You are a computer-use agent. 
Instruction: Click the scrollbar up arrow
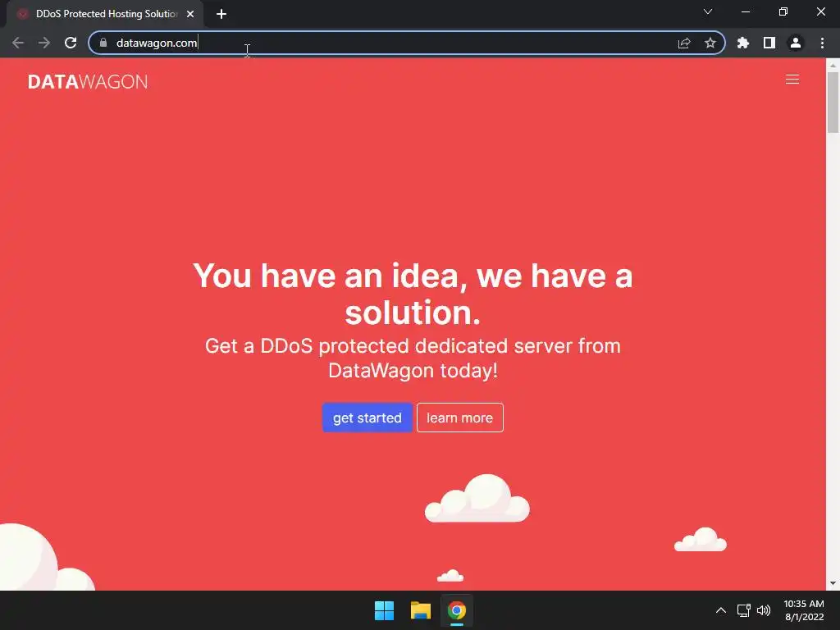click(x=833, y=66)
